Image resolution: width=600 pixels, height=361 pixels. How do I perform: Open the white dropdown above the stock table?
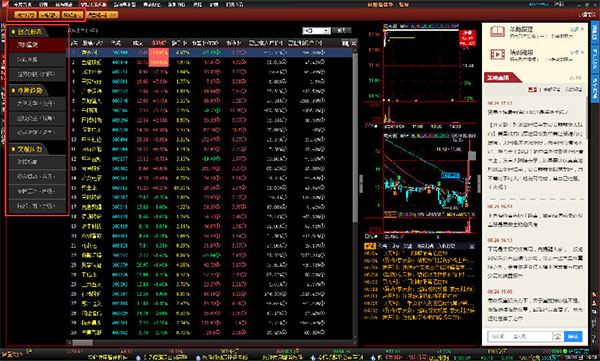[316, 31]
